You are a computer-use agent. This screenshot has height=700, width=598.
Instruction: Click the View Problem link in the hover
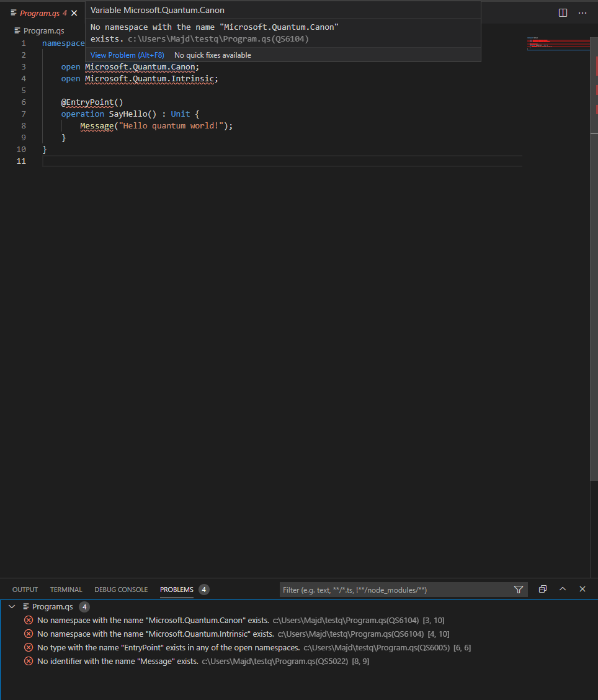pyautogui.click(x=127, y=55)
